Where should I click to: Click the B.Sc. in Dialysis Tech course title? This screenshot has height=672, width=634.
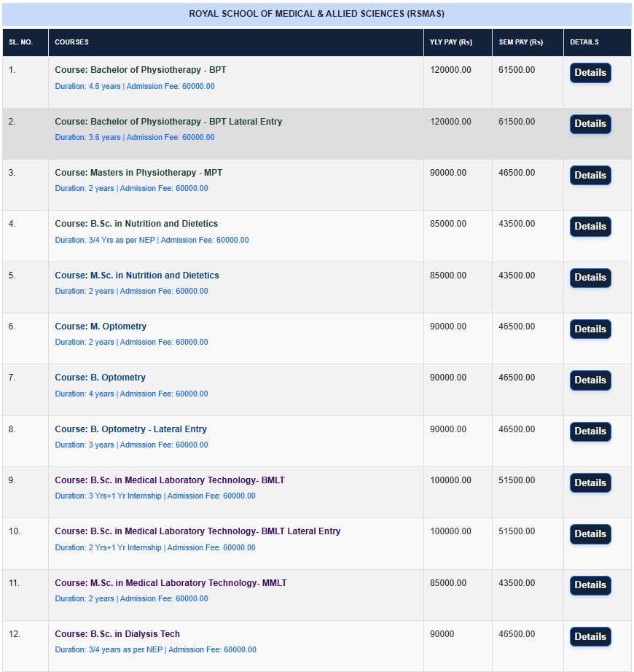pos(117,634)
